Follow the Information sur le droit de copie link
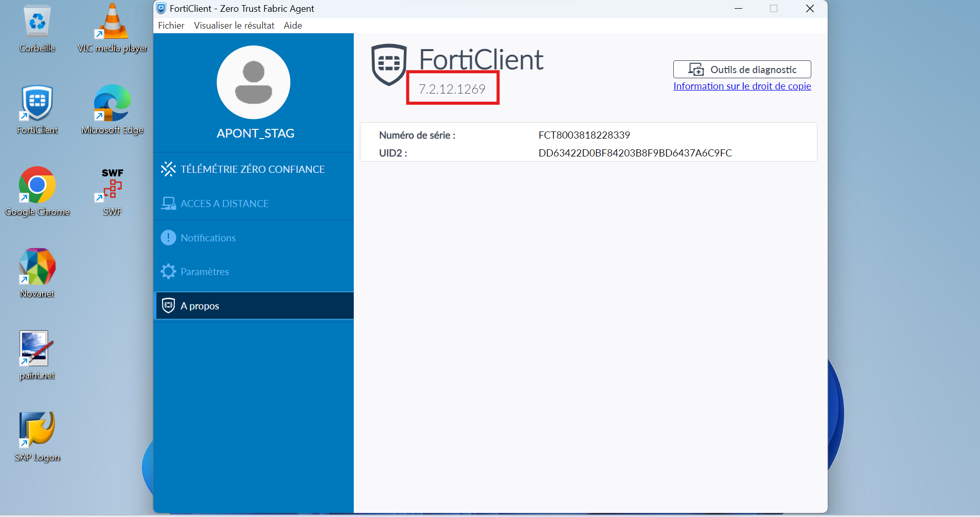The image size is (980, 517). [742, 86]
